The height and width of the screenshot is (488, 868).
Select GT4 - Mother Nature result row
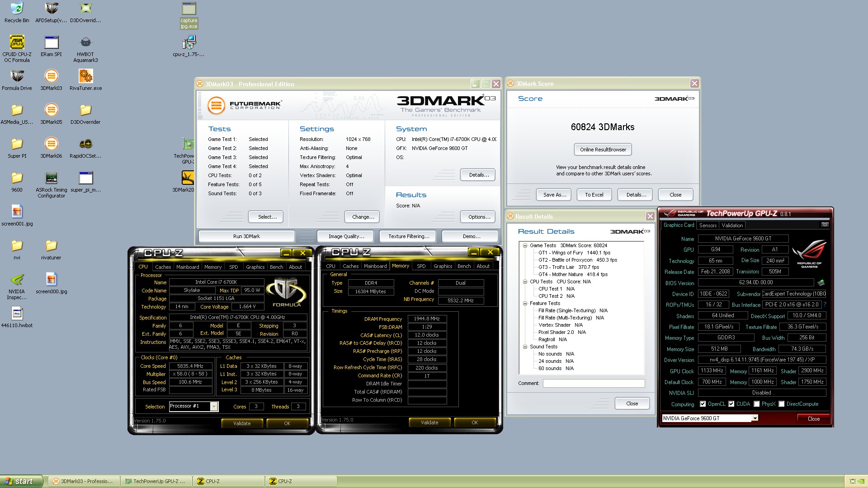click(573, 274)
